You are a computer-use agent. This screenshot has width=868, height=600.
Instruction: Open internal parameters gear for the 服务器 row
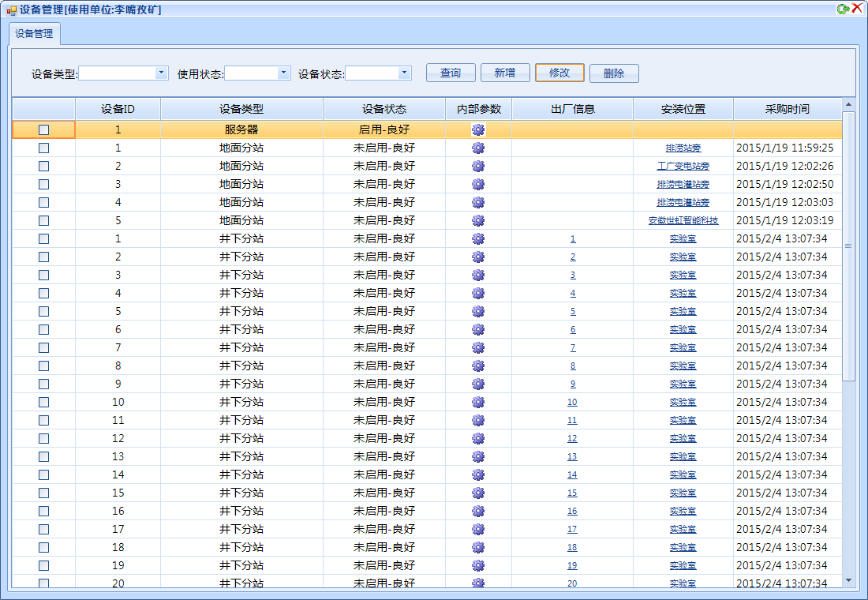tap(478, 130)
